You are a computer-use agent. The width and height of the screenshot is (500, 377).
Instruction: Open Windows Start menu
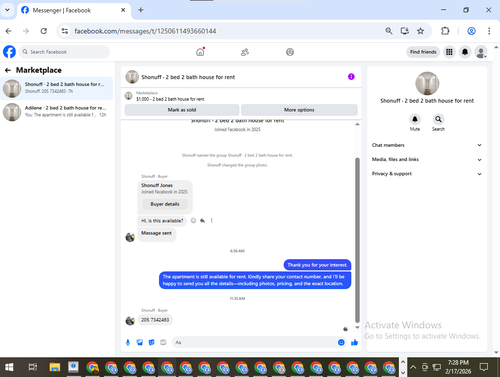tap(9, 367)
